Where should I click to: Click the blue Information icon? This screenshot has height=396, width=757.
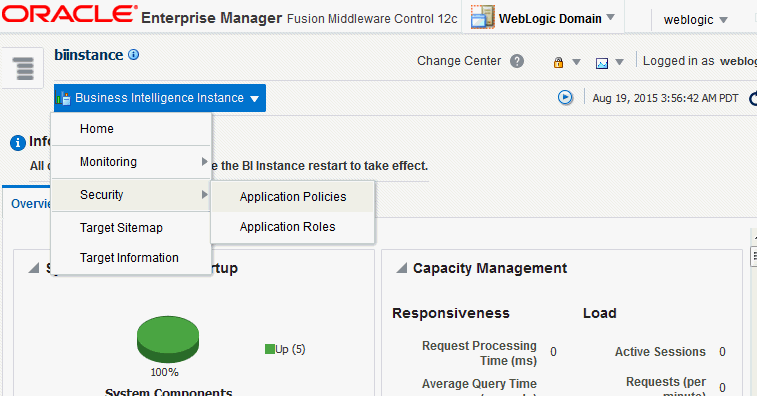tap(17, 143)
